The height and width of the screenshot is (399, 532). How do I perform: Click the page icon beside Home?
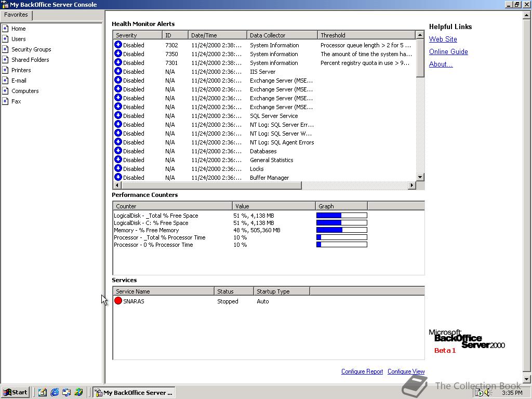5,29
